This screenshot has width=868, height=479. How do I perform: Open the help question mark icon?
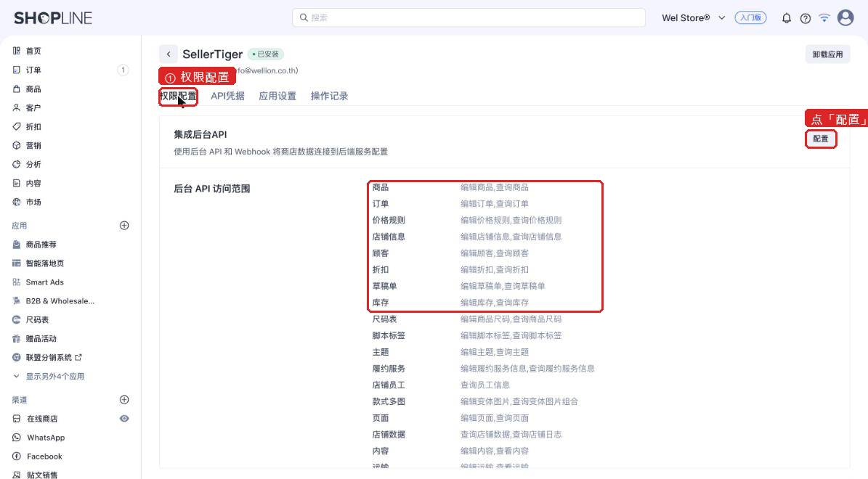click(x=806, y=18)
